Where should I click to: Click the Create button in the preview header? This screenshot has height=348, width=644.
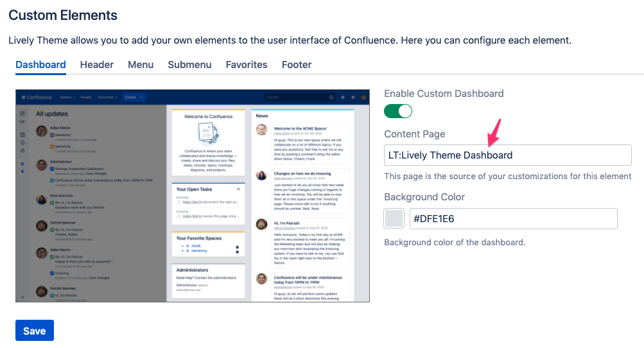coord(130,97)
